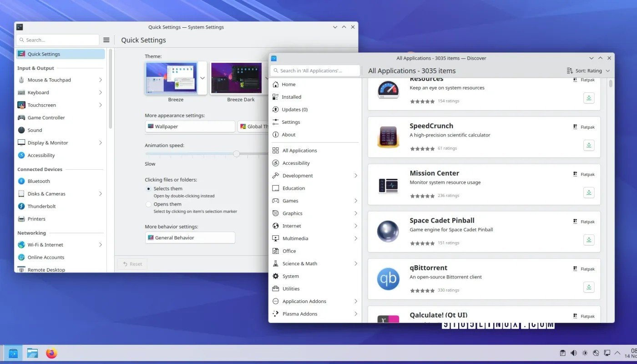
Task: Open the Updates section in Discover
Action: (295, 109)
